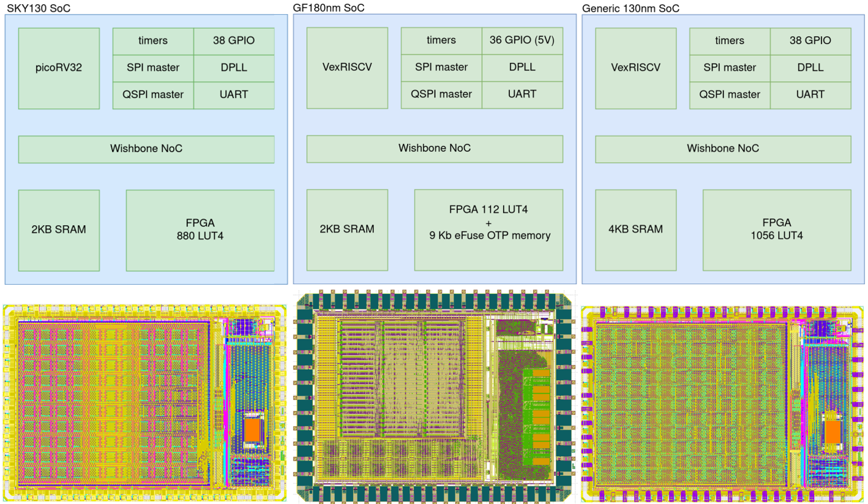
Task: Select VexRISCV block in the GF180nm SoC
Action: (x=347, y=68)
